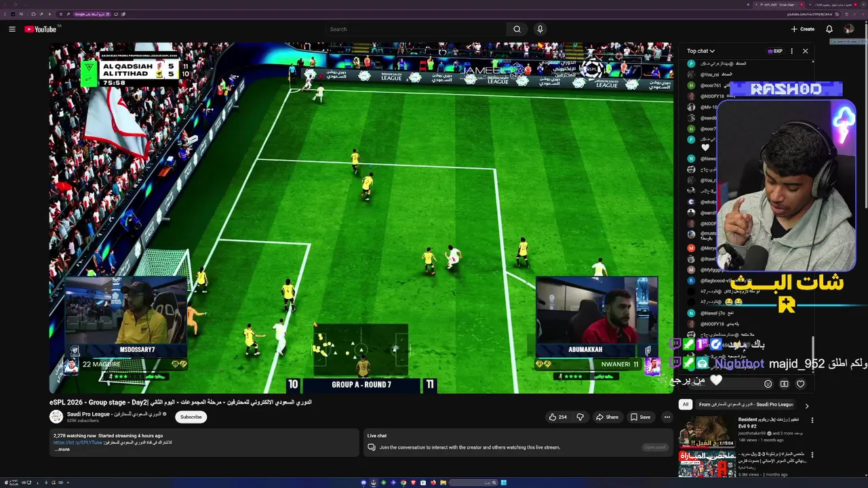Open a new browser tab with plus
868x488 pixels.
pyautogui.click(x=748, y=5)
